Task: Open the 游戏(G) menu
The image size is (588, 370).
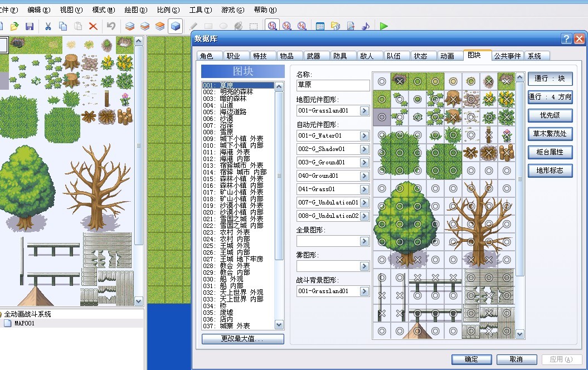Action: [233, 9]
